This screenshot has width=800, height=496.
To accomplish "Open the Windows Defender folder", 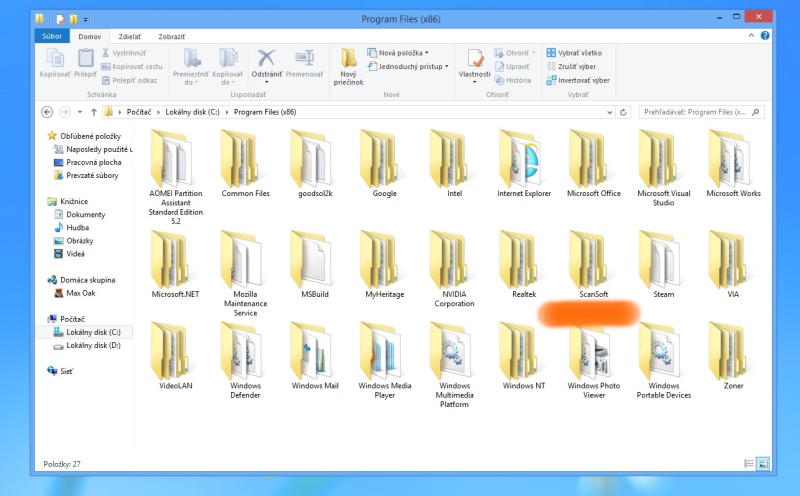I will (245, 360).
